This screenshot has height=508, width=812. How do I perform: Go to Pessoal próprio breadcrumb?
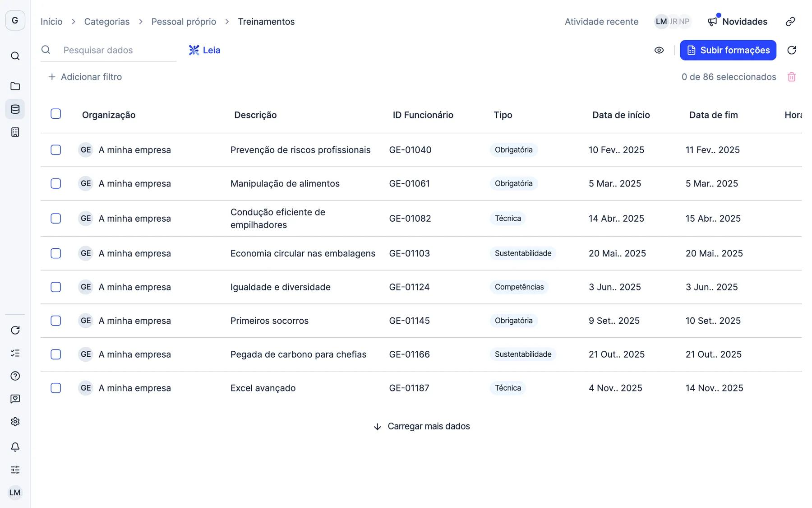[x=184, y=22]
